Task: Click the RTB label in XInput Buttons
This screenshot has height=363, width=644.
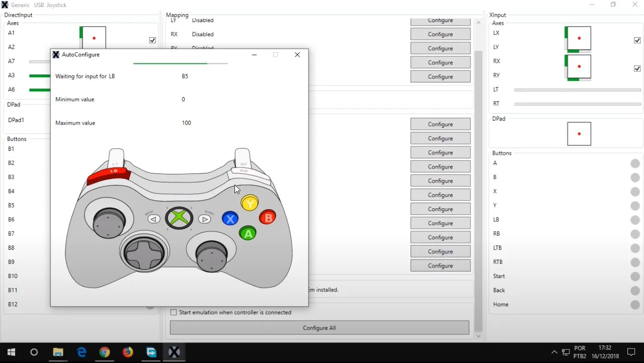Action: 498,262
